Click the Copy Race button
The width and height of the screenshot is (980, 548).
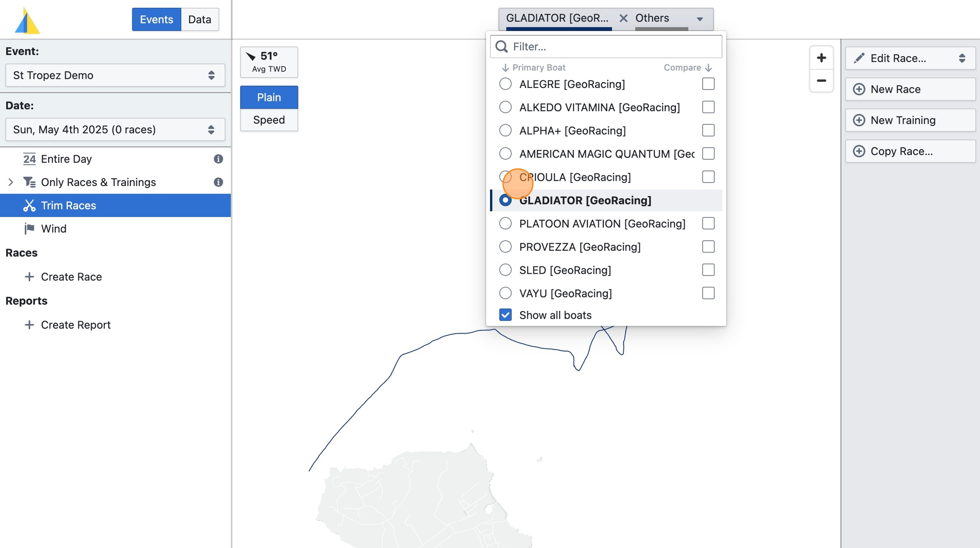point(910,151)
